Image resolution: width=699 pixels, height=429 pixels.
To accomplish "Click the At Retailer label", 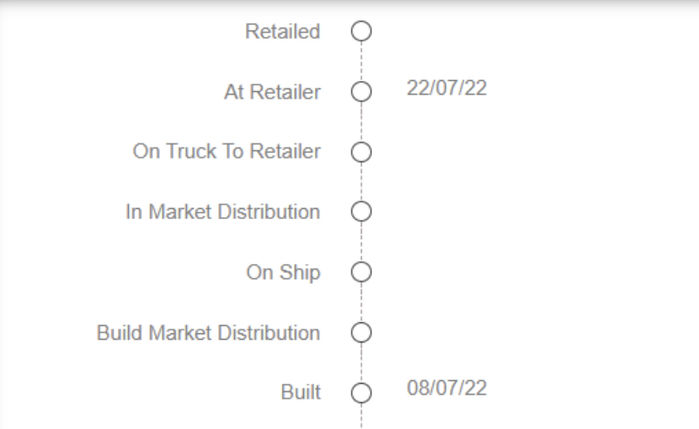I will [272, 92].
